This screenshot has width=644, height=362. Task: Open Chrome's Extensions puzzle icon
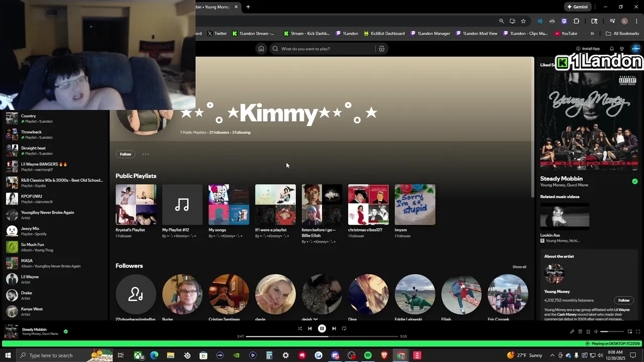pos(577,21)
